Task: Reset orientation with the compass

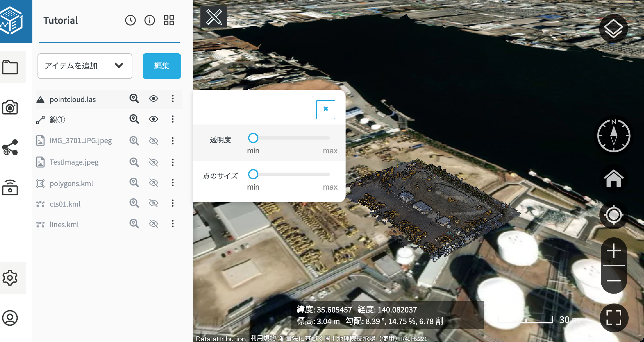Action: coord(614,135)
